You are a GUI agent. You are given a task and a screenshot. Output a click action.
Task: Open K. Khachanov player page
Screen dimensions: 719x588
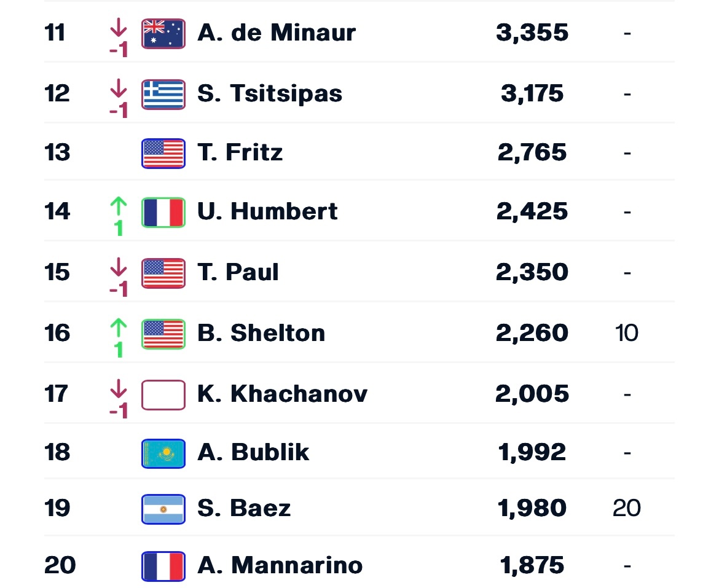click(283, 394)
